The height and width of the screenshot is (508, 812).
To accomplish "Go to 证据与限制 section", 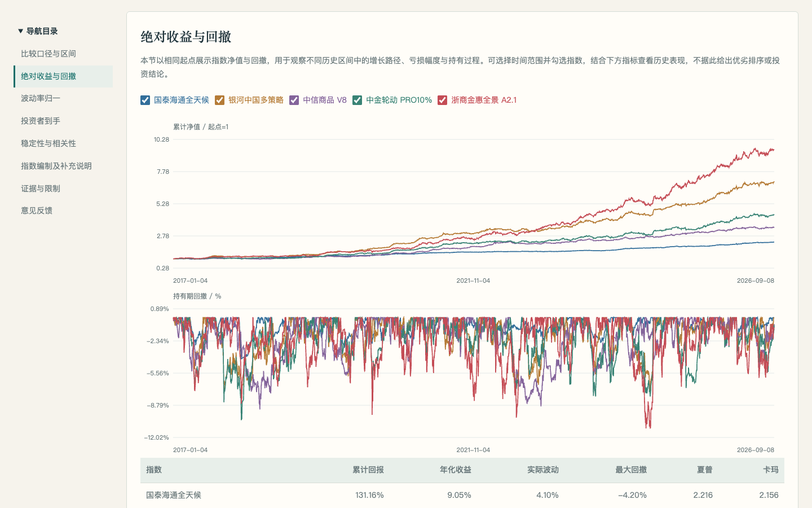I will [x=63, y=189].
